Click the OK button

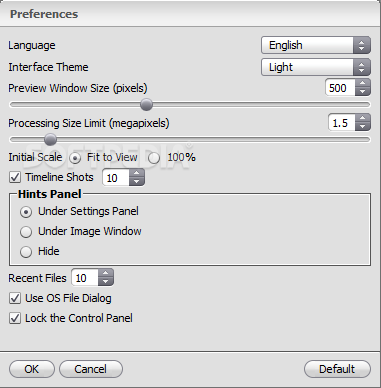(32, 369)
